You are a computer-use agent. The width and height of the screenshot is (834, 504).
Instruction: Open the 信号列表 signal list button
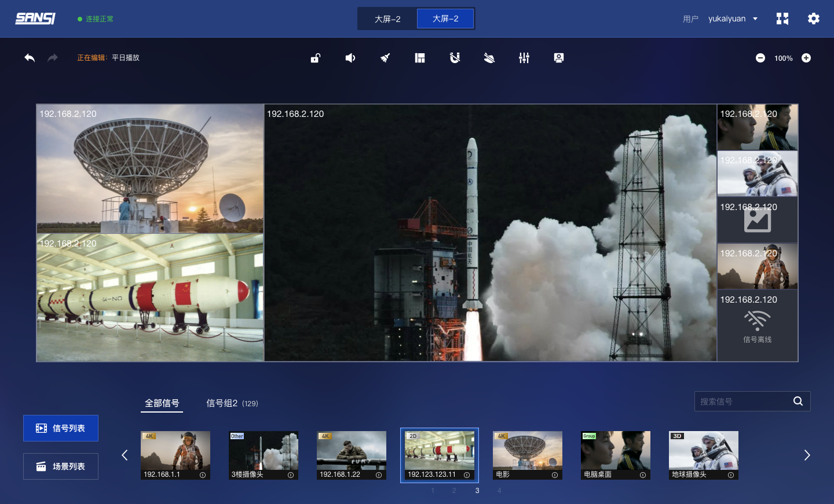click(x=61, y=428)
